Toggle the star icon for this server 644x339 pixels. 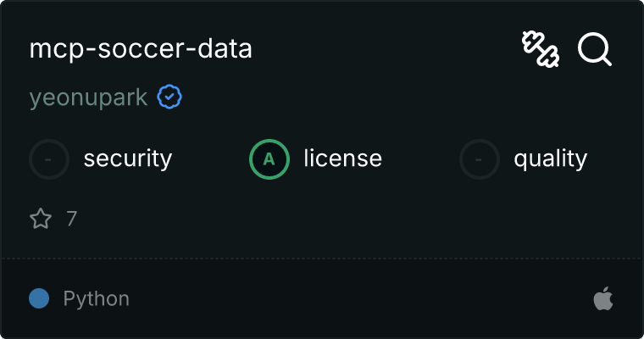41,220
